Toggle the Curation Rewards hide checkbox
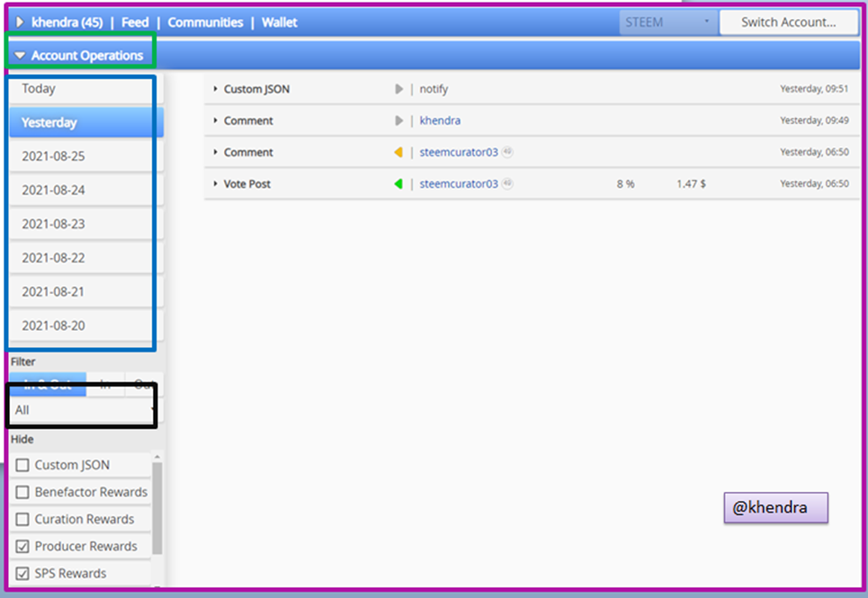 [22, 519]
